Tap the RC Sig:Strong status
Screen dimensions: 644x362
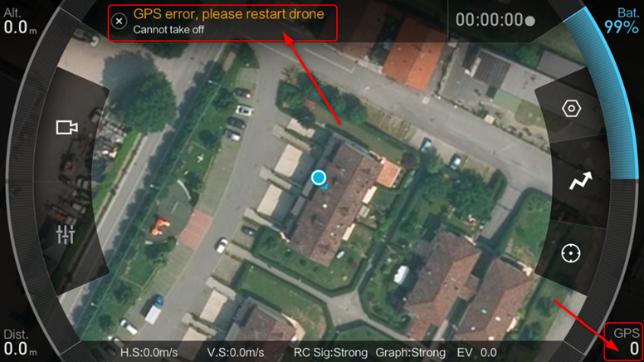pos(330,353)
